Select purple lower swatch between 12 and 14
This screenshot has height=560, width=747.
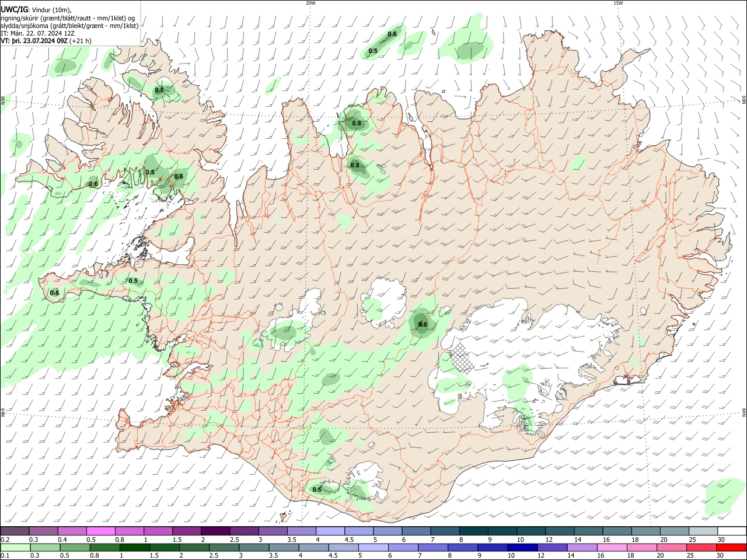click(551, 547)
